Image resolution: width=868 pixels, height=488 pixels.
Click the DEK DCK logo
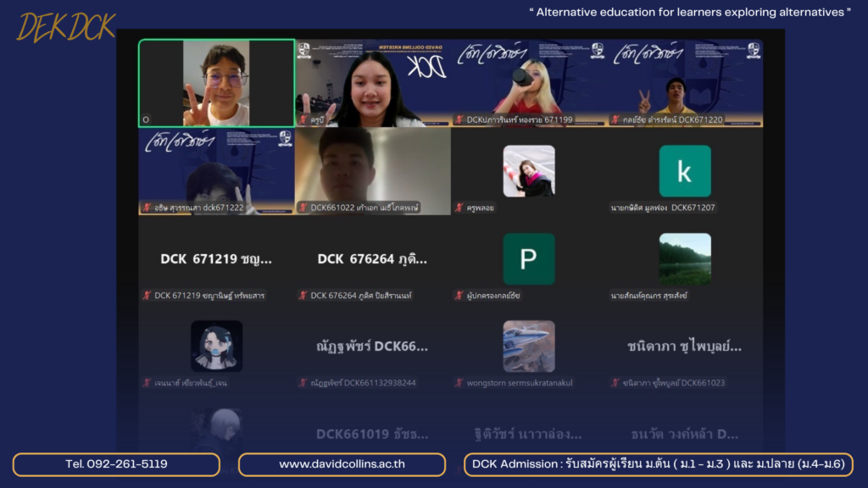(66, 27)
